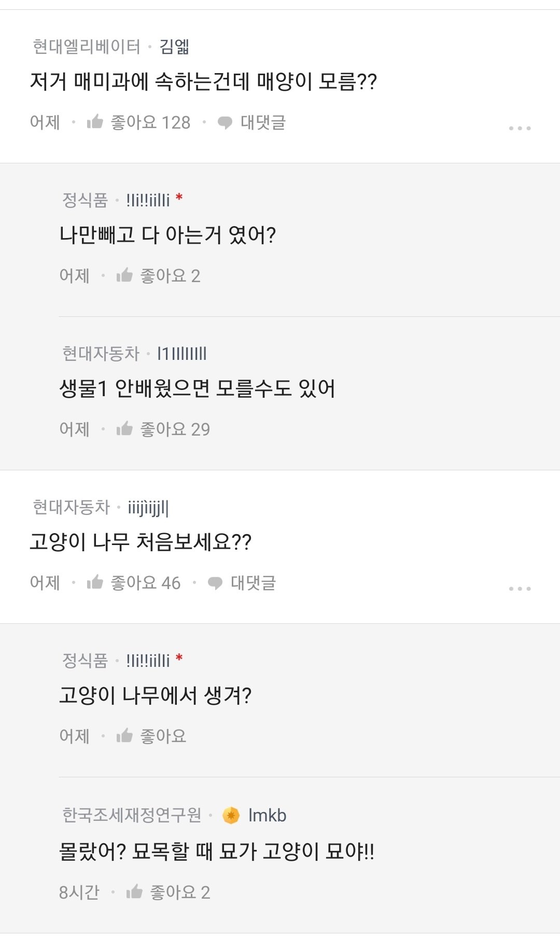Open the 대댓글 replies on 김엘's comment
Image resolution: width=560 pixels, height=936 pixels.
click(263, 122)
